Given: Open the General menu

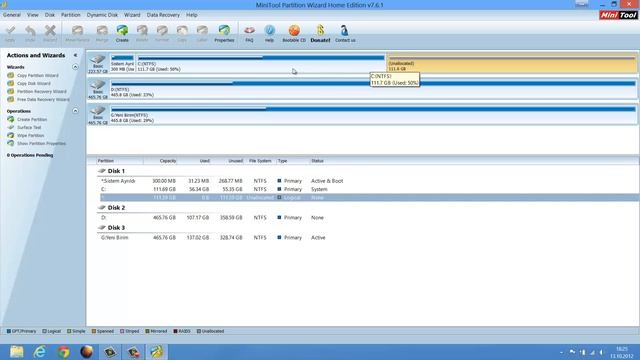Looking at the screenshot, I should pyautogui.click(x=11, y=15).
